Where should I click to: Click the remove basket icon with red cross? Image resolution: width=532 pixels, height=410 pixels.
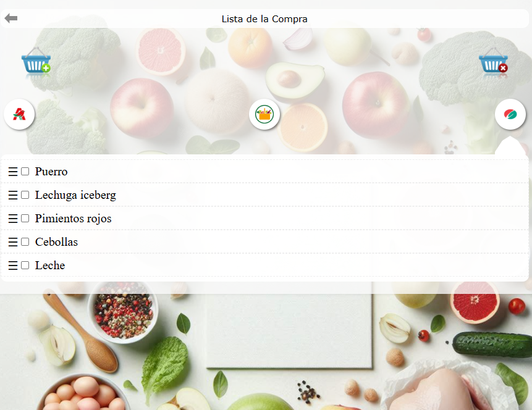493,61
